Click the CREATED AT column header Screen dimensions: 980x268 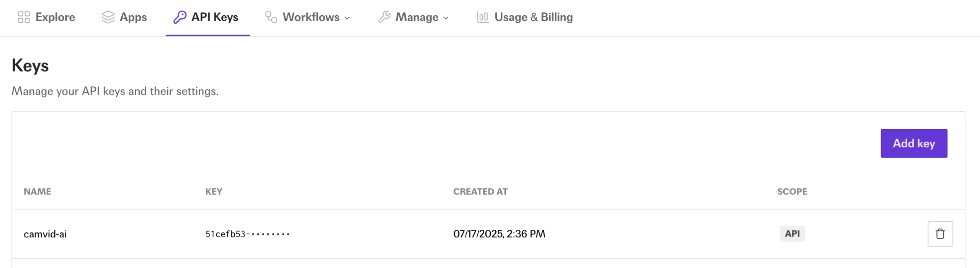pos(480,191)
